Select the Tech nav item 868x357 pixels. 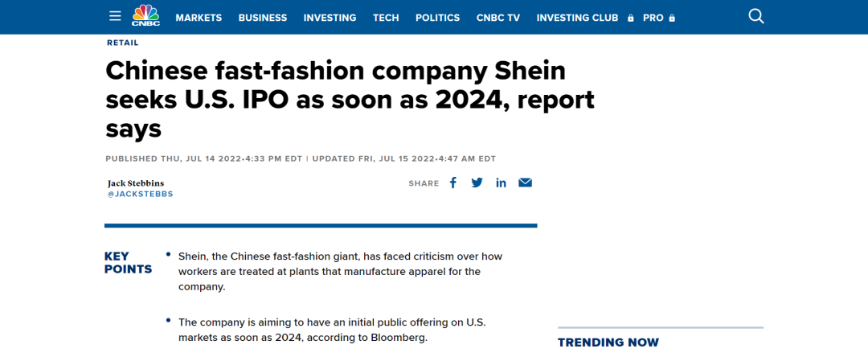point(386,18)
